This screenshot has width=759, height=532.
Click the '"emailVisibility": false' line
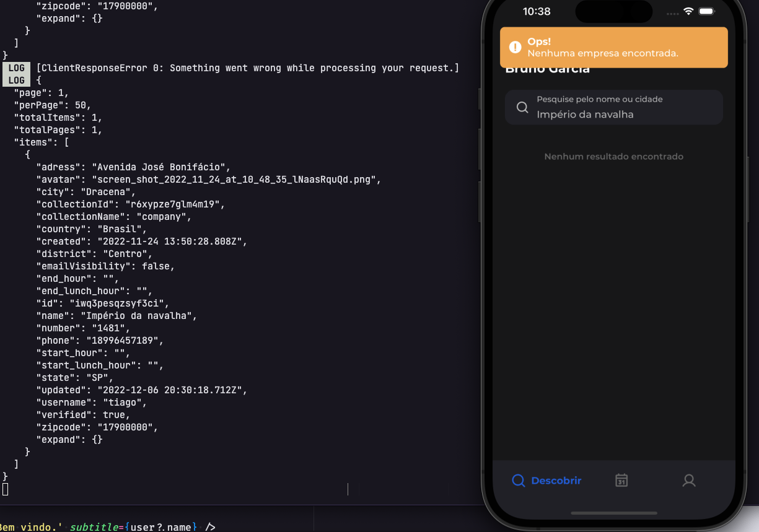pyautogui.click(x=105, y=266)
